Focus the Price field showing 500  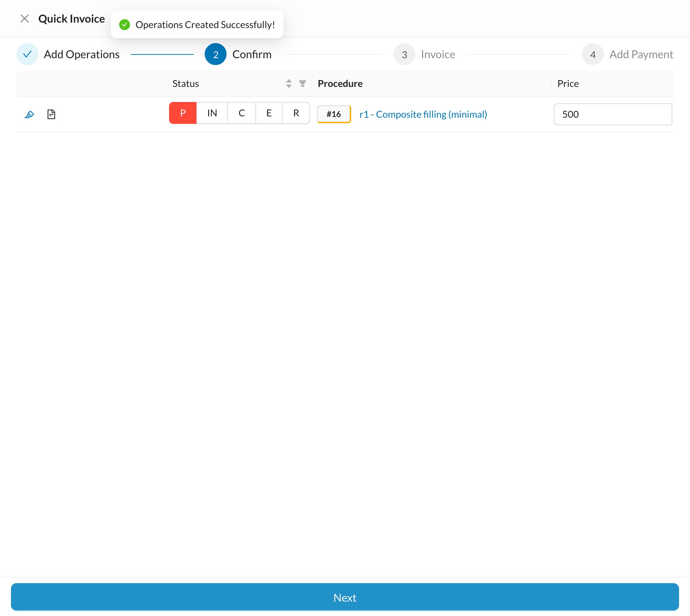click(613, 114)
